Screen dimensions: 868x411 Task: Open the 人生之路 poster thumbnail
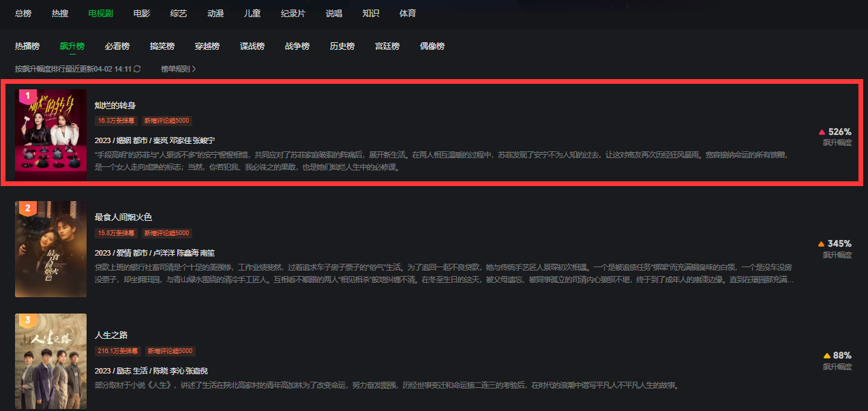point(51,361)
